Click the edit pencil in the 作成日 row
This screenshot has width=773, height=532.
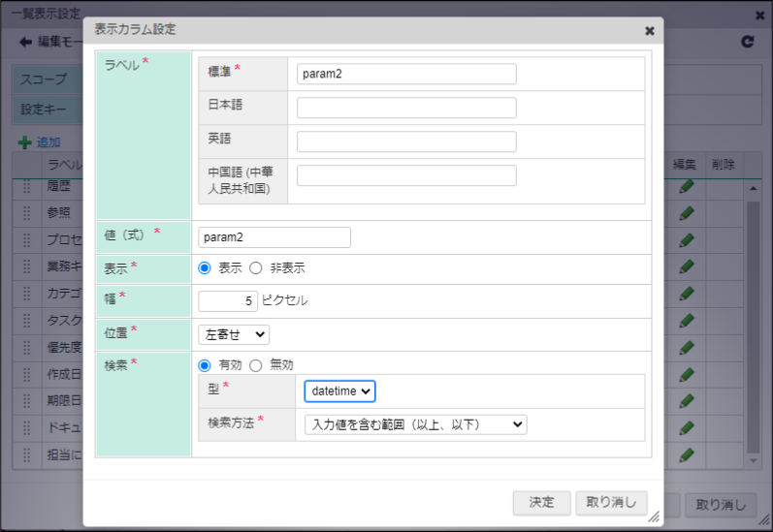[687, 375]
